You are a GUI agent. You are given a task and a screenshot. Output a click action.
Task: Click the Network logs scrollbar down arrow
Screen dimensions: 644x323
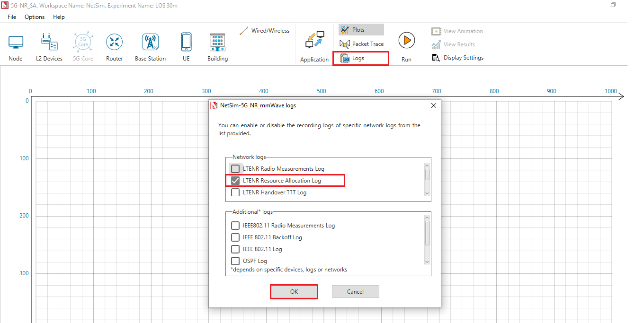(x=427, y=193)
